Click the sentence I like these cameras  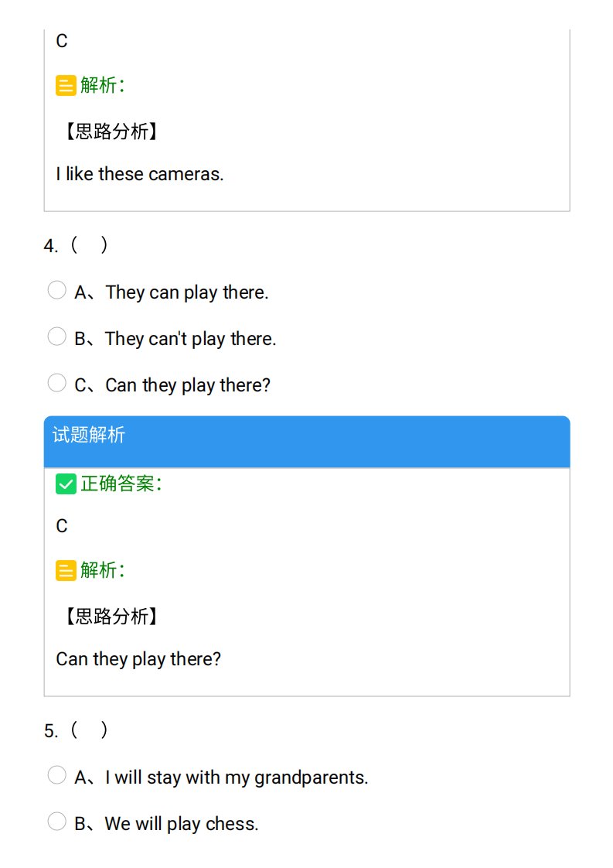click(x=140, y=174)
